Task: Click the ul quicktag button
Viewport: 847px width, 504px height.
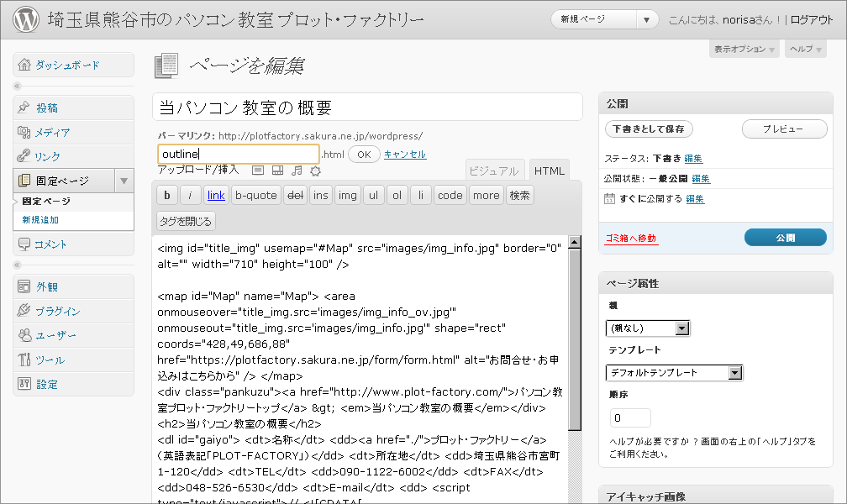Action: tap(373, 195)
